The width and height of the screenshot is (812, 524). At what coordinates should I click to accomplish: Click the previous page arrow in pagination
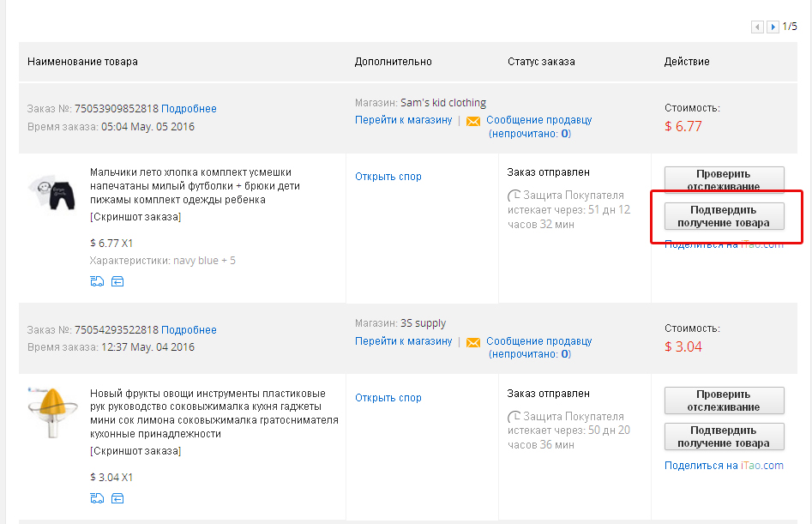(x=757, y=27)
